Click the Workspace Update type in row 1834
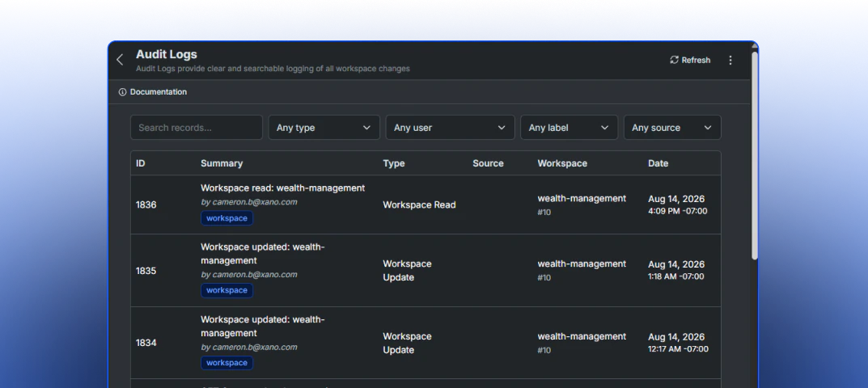868x388 pixels. click(407, 344)
